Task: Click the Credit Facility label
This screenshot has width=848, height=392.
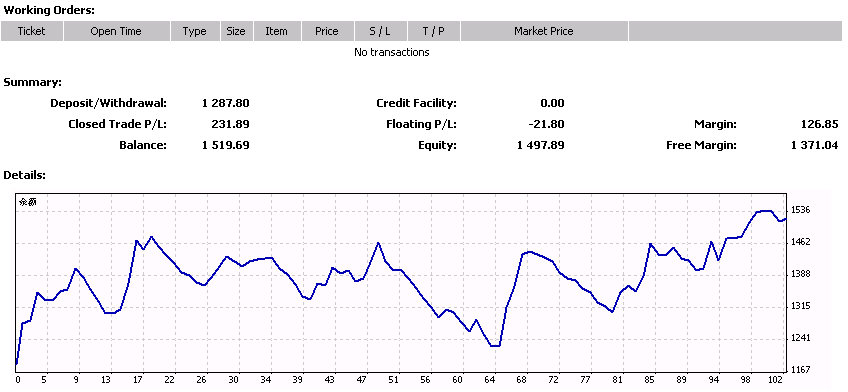Action: pos(416,103)
